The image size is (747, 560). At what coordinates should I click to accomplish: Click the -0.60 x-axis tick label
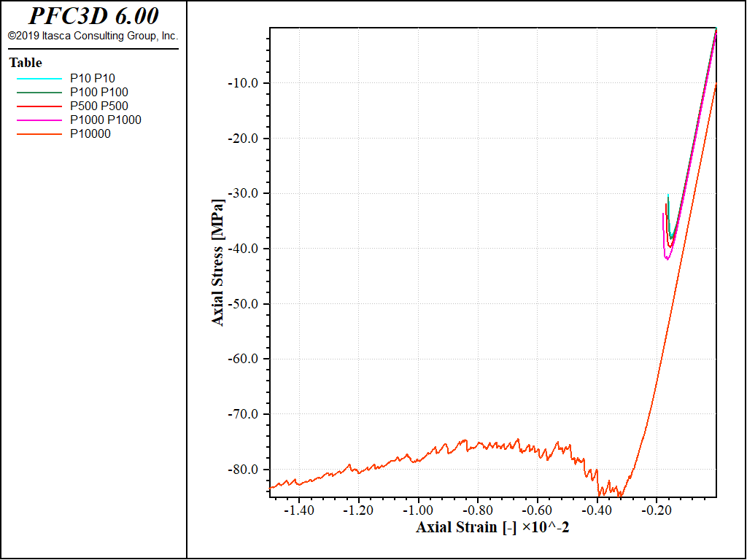[x=538, y=510]
